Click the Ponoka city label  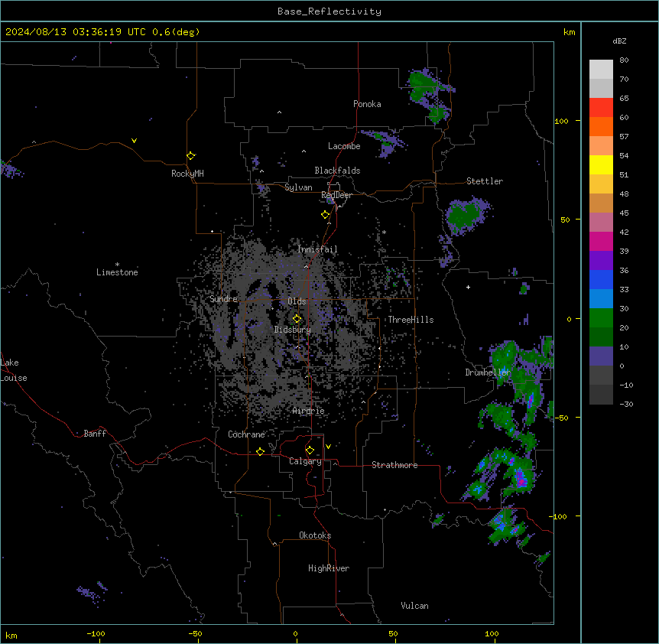(x=367, y=104)
